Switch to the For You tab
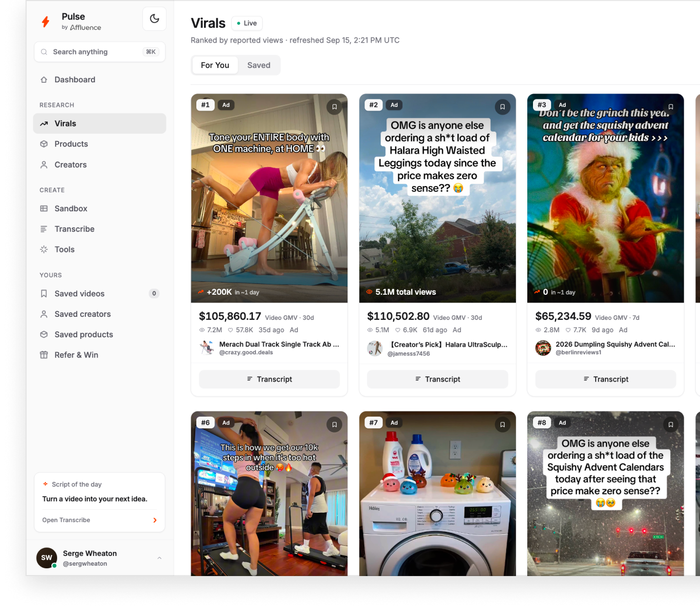Image resolution: width=700 pixels, height=610 pixels. click(215, 65)
